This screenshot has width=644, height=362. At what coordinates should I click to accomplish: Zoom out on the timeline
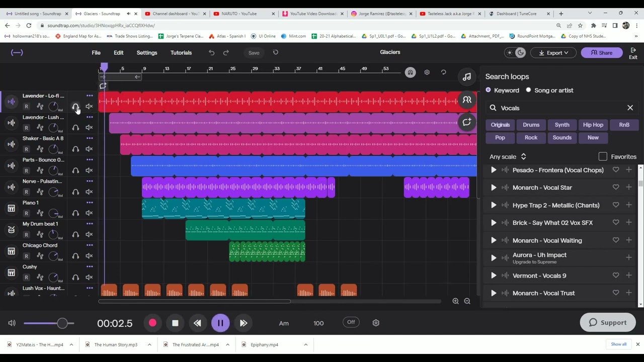467,301
